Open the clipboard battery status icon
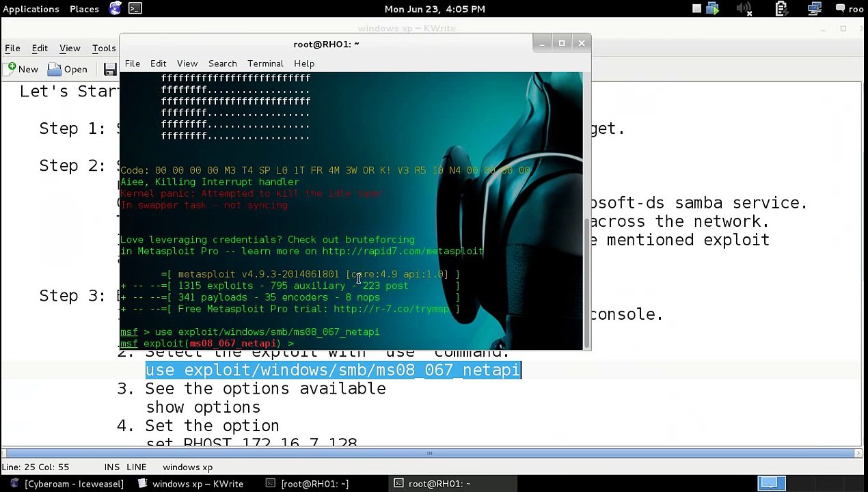 pyautogui.click(x=781, y=9)
